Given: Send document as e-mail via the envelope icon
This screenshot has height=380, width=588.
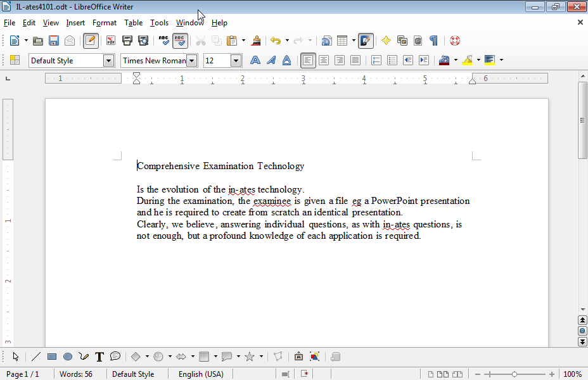Looking at the screenshot, I should [70, 41].
